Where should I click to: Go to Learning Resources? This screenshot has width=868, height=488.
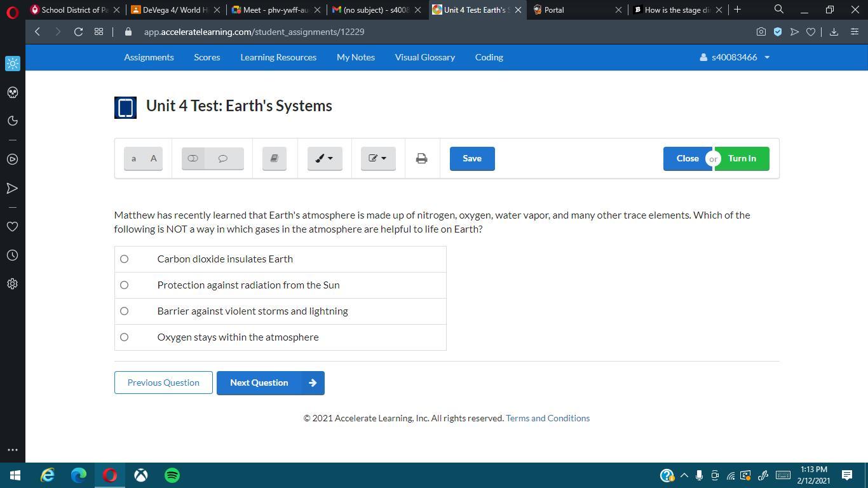point(278,57)
